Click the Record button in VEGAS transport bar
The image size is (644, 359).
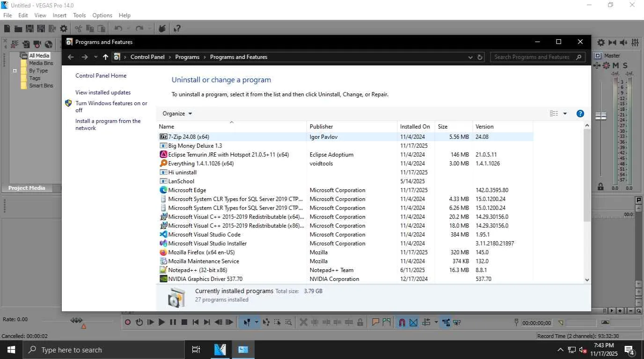[128, 322]
